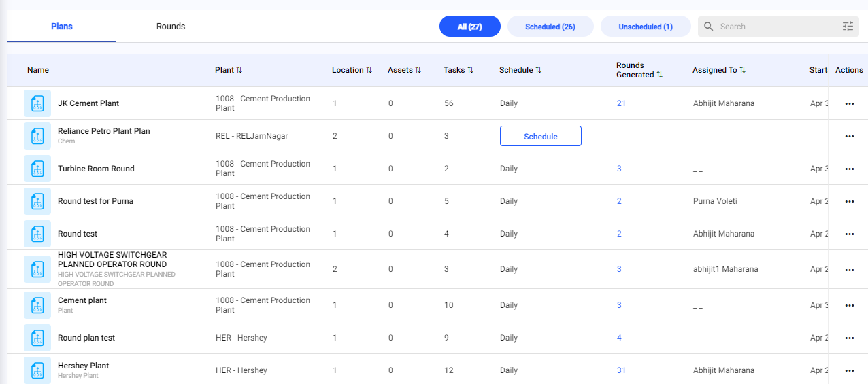Screen dimensions: 868x384
Task: Open actions menu for Reliance Petro Plant Plan
Action: pyautogui.click(x=849, y=136)
